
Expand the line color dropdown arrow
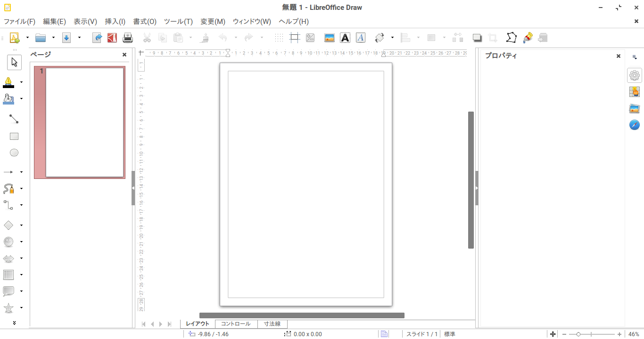(x=22, y=82)
